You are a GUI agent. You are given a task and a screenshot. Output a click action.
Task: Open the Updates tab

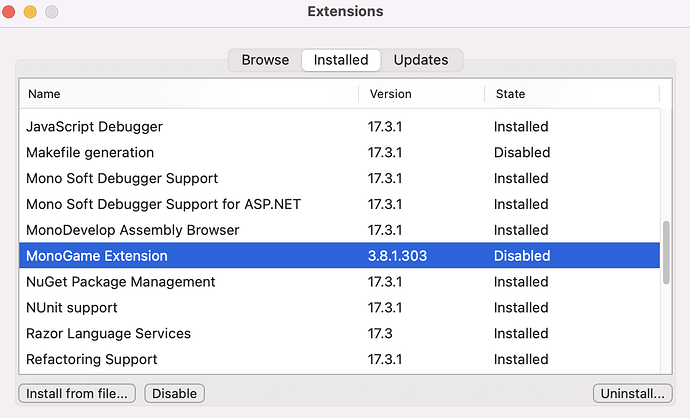pyautogui.click(x=421, y=60)
